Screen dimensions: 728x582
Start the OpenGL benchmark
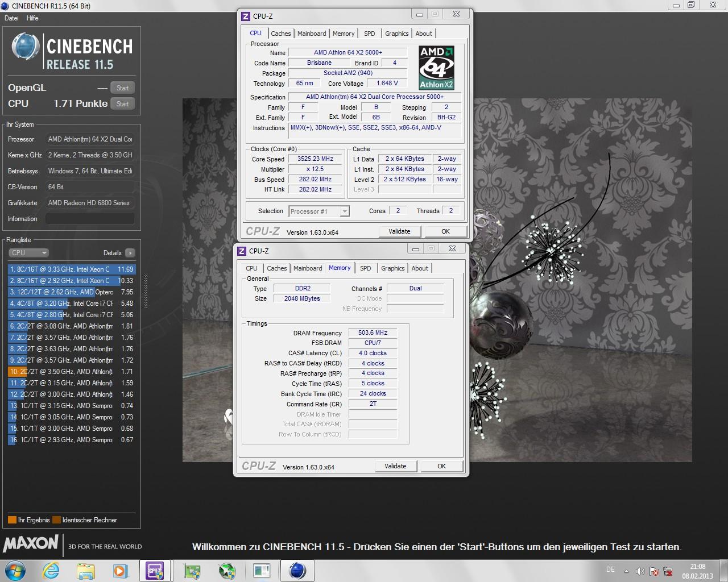(123, 88)
